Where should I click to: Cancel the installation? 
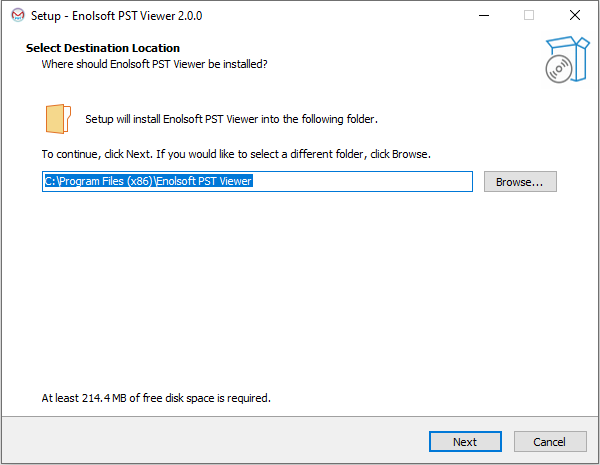550,441
